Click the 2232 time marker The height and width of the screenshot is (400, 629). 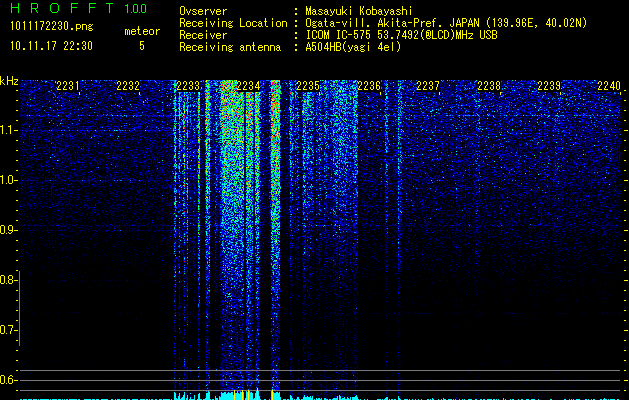[x=128, y=86]
